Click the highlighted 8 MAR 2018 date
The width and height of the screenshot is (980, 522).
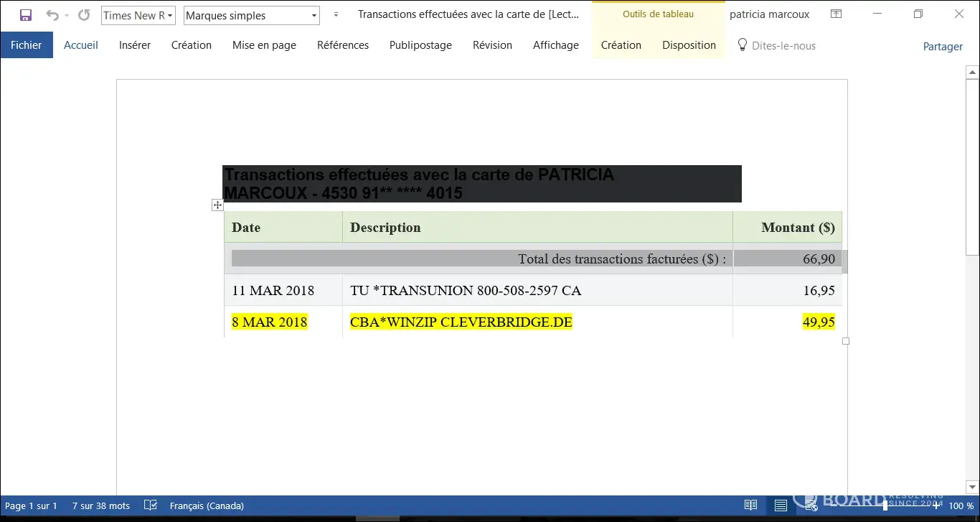270,322
